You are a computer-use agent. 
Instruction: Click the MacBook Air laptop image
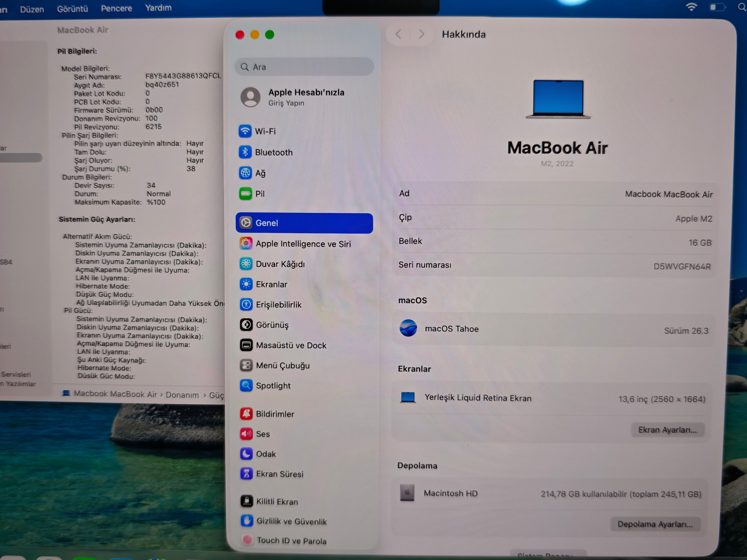click(x=558, y=99)
